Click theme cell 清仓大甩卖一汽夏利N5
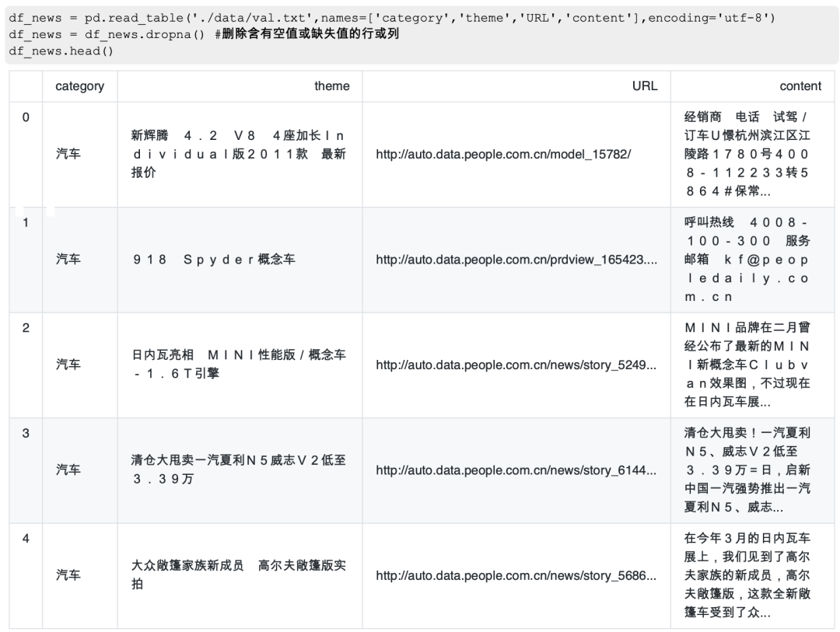 click(x=239, y=470)
